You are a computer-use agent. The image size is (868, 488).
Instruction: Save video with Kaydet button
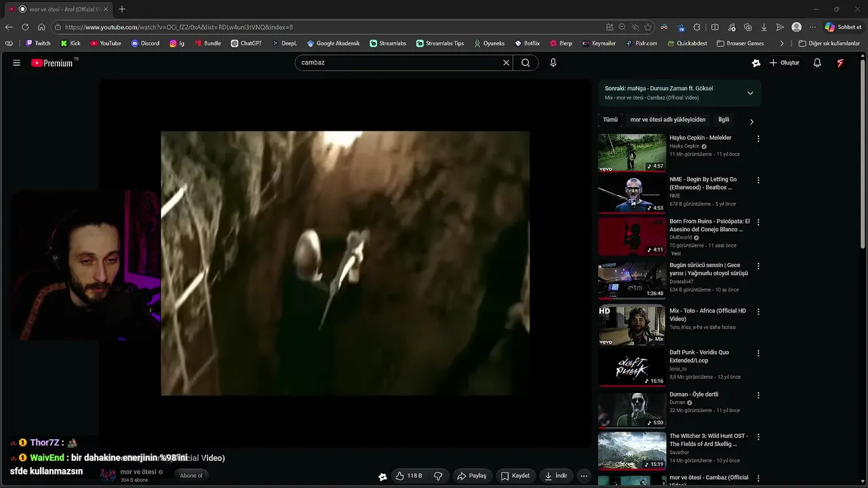click(x=515, y=476)
